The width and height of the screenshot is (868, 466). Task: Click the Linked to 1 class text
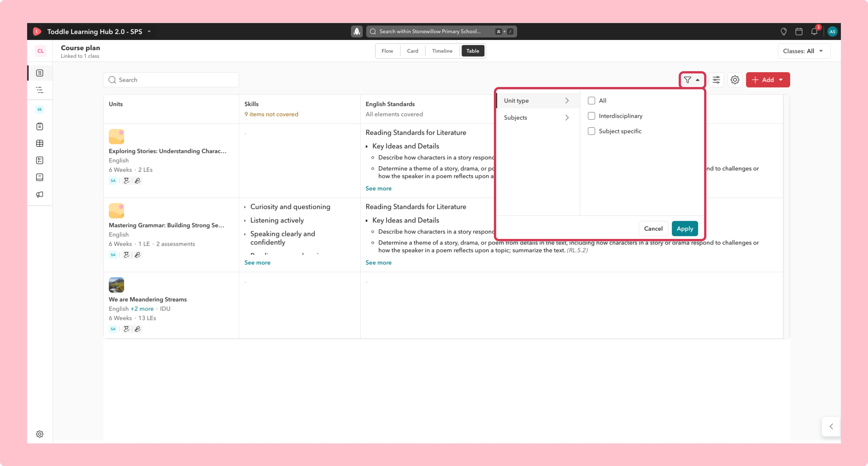(80, 56)
